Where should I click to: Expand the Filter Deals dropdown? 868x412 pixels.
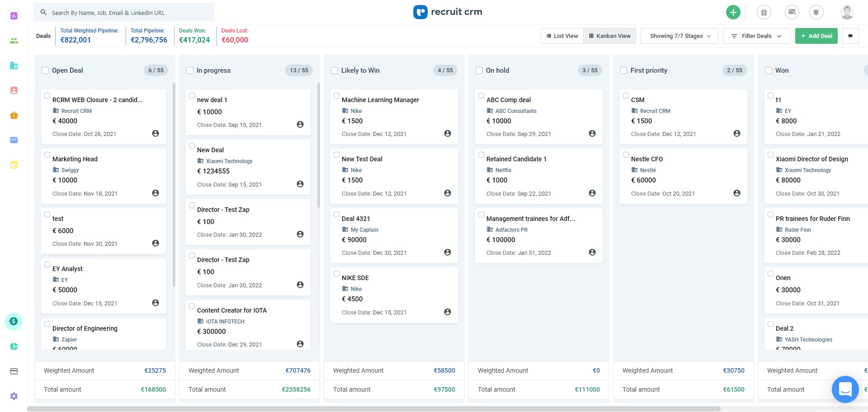click(756, 36)
